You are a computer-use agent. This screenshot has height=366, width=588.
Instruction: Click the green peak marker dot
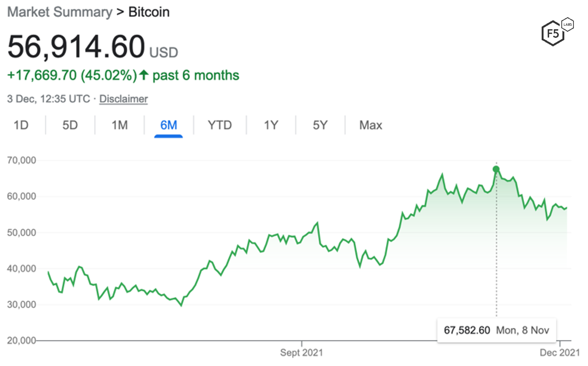point(496,169)
